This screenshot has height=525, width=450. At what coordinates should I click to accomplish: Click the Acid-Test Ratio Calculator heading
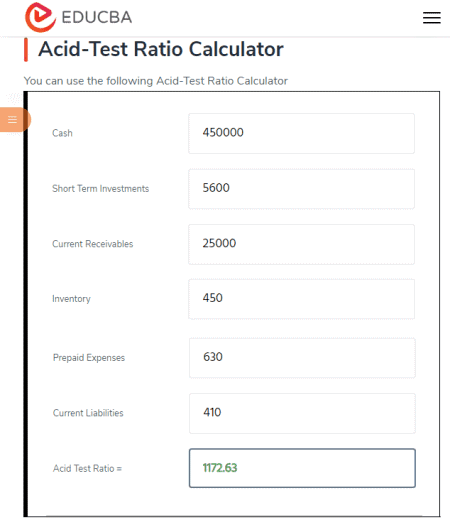click(161, 49)
